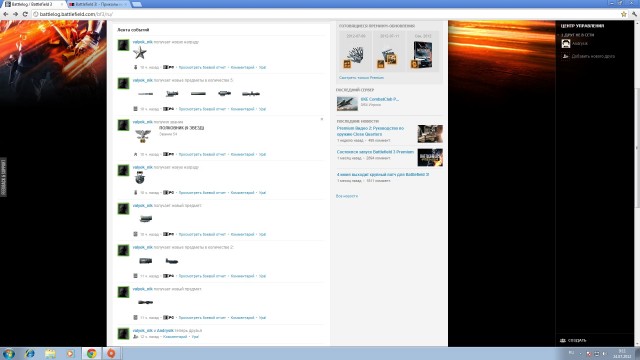Screen dimensions: 640x360
Task: Click the fifth weapon item in five-items entry
Action: pos(251,94)
